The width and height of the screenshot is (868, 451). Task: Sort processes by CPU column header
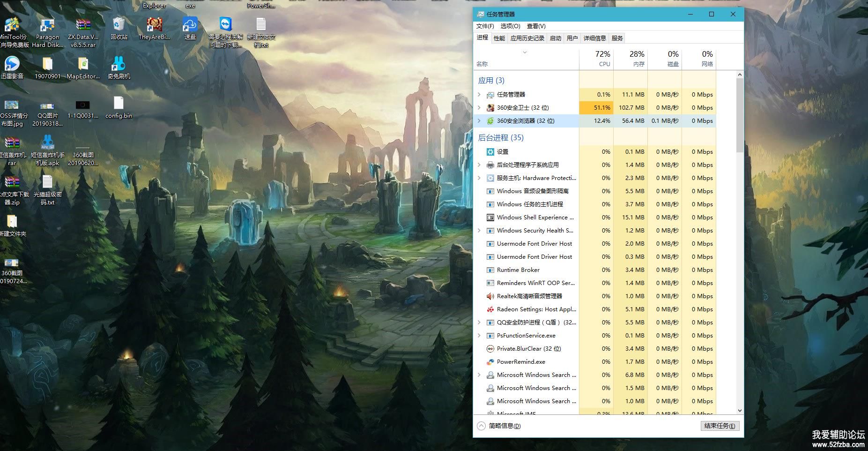[596, 59]
